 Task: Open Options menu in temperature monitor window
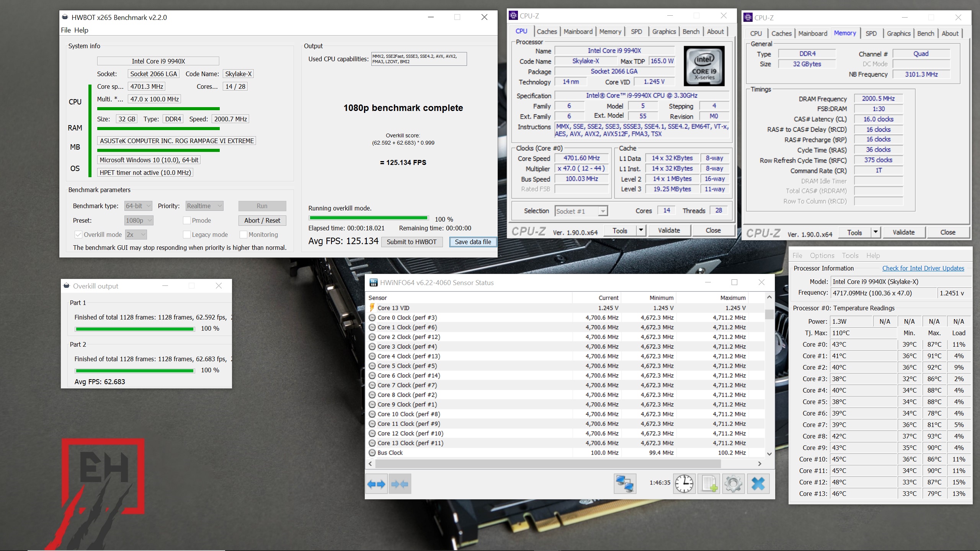pyautogui.click(x=822, y=256)
